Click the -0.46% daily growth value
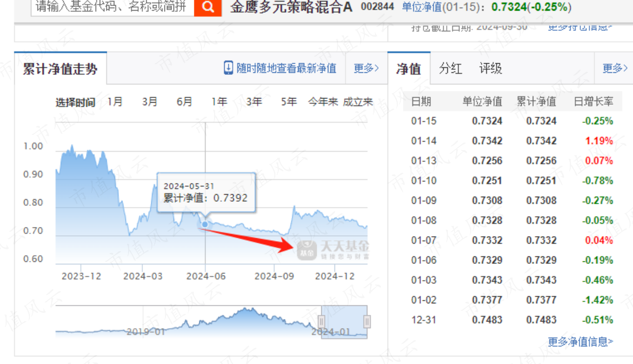The height and width of the screenshot is (364, 633). click(x=598, y=280)
